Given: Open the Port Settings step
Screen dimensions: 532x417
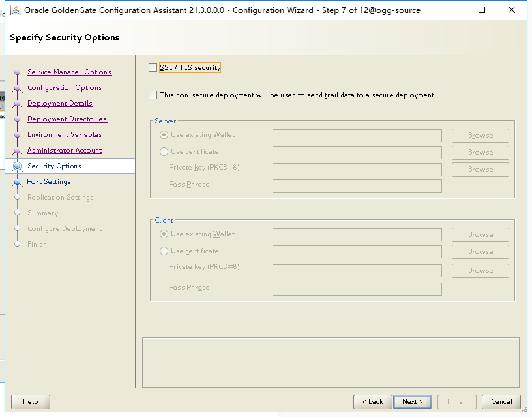Looking at the screenshot, I should point(49,181).
